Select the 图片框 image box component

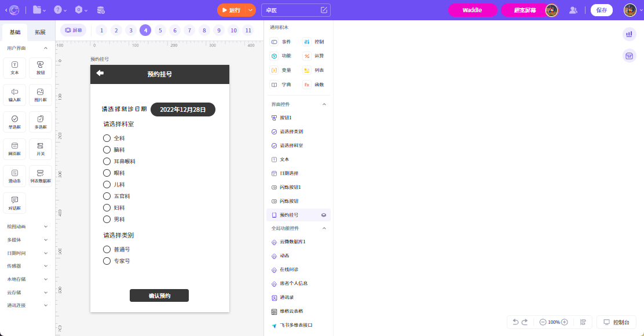tap(41, 95)
